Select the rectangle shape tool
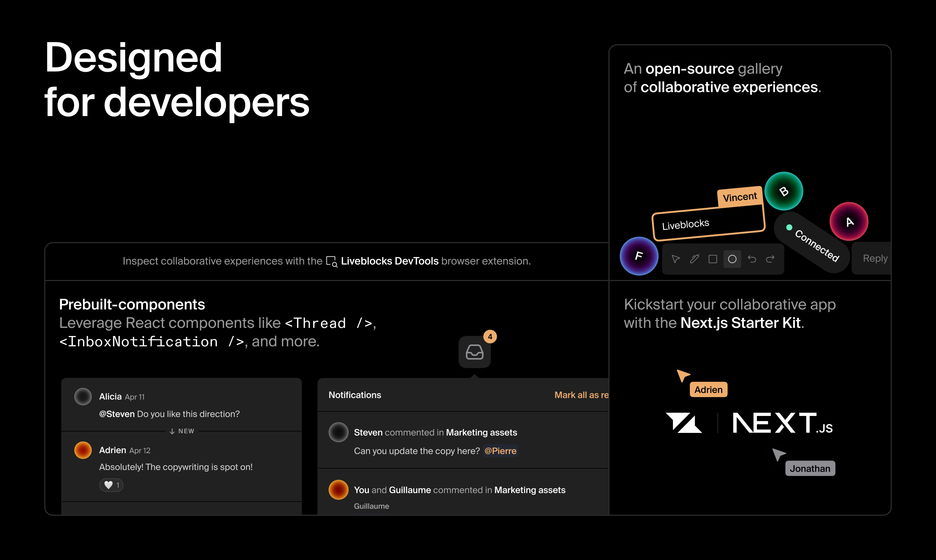 coord(713,259)
